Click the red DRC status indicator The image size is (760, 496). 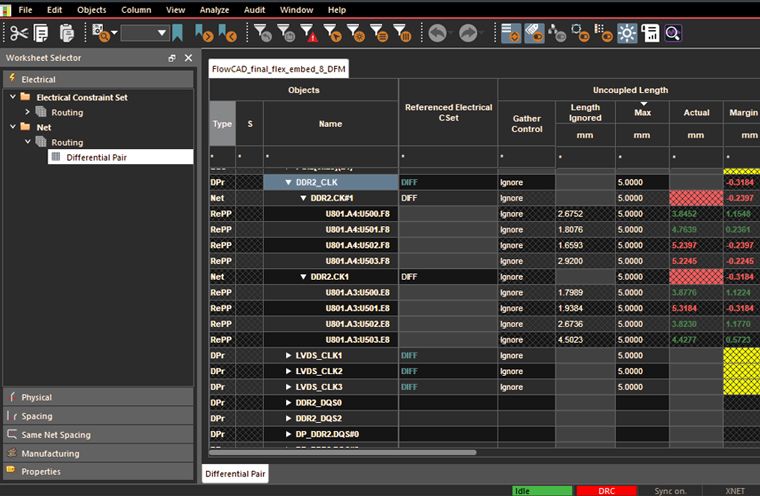[x=606, y=491]
